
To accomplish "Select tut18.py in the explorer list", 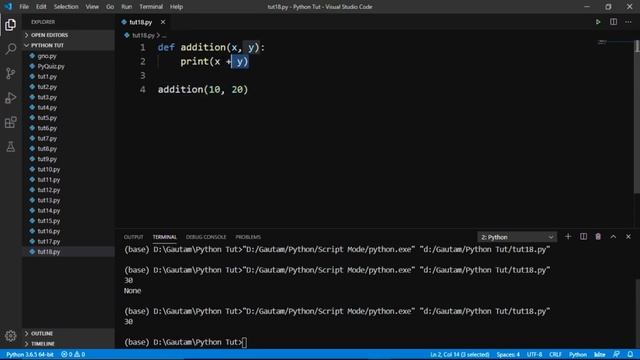I will 69,252.
